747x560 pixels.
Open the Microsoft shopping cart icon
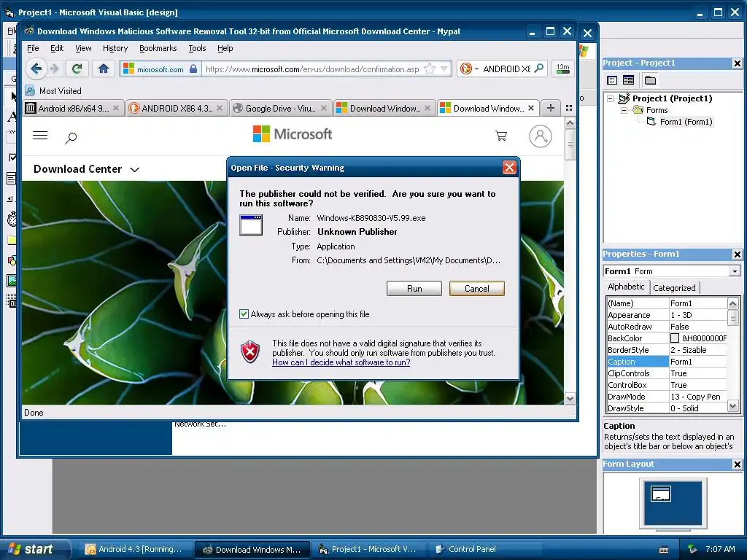point(501,136)
